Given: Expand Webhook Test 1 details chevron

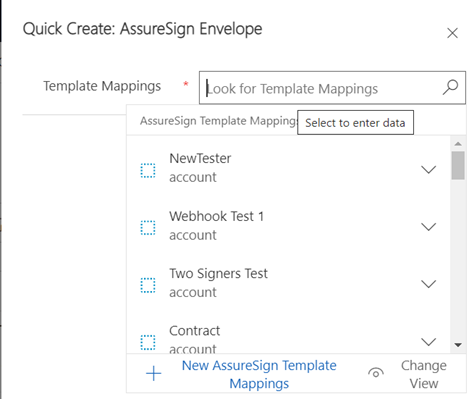Looking at the screenshot, I should (x=429, y=227).
